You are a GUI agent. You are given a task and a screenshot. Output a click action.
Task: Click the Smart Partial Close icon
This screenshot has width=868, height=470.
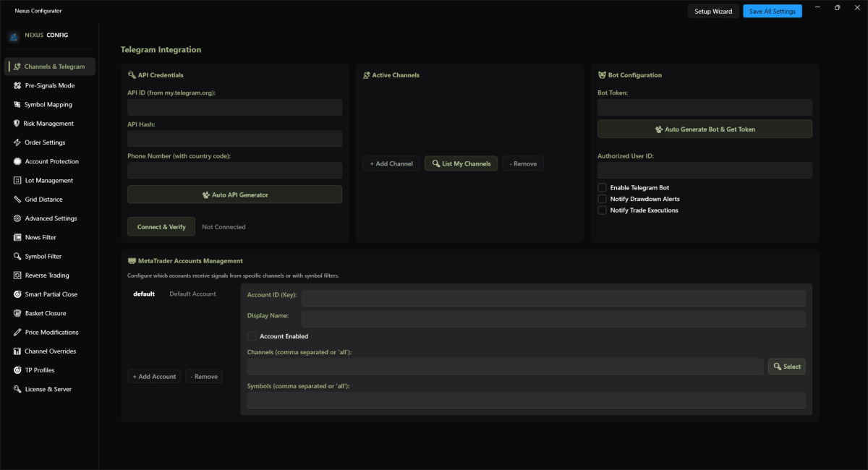(17, 294)
